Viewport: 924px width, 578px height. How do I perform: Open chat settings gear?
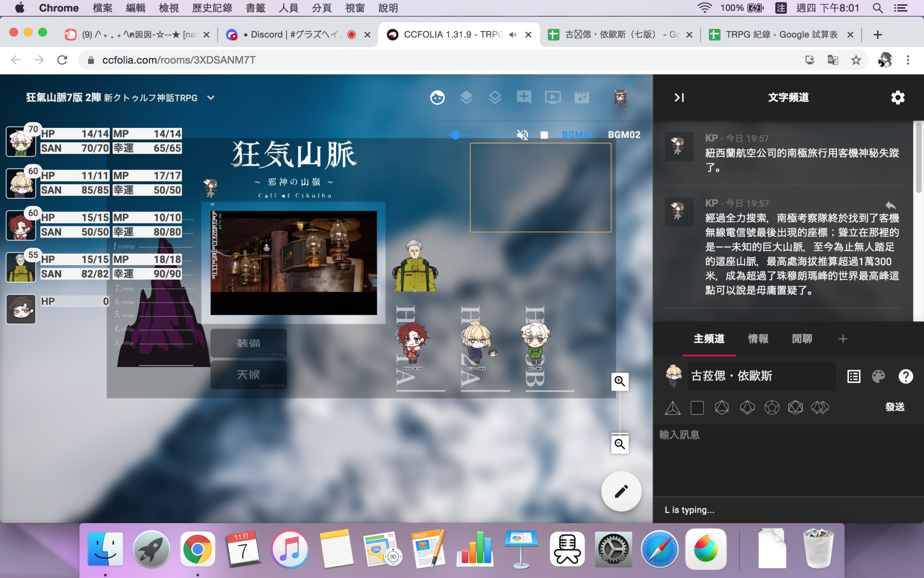coord(898,98)
